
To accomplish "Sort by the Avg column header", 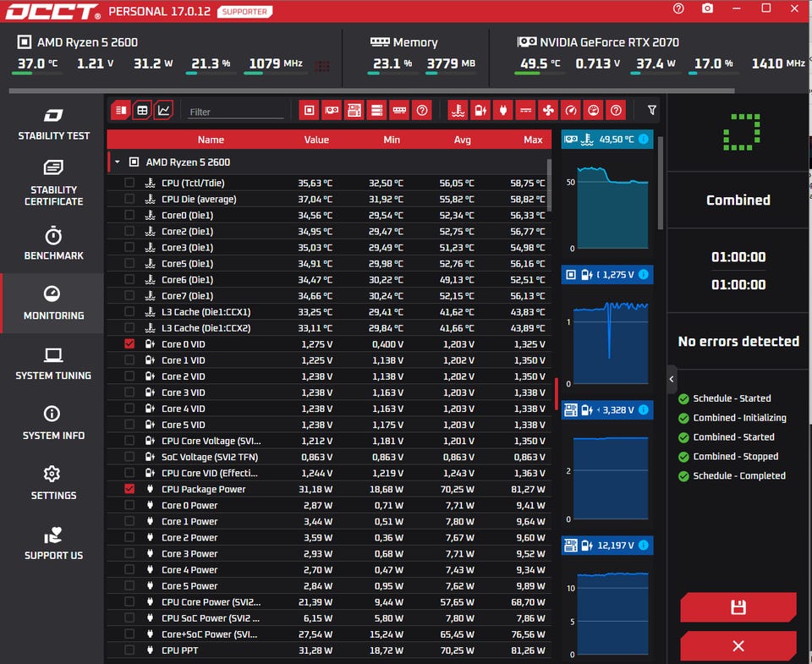I will click(x=463, y=140).
